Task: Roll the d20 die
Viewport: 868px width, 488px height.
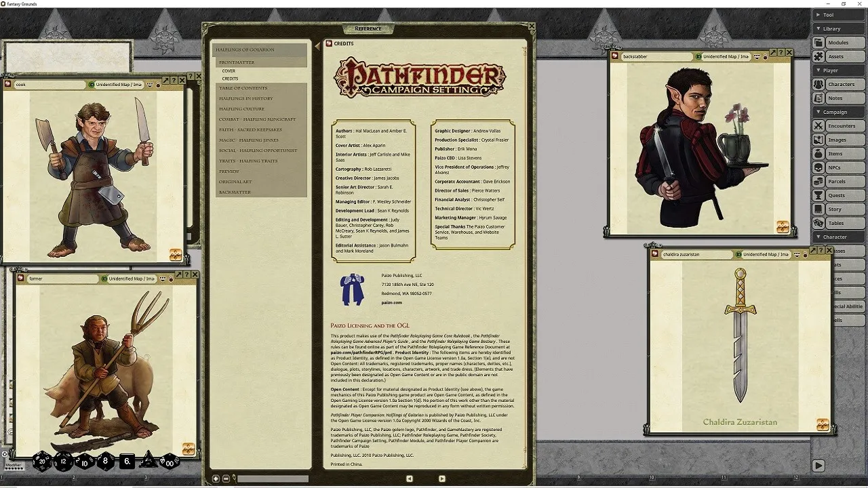Action: click(41, 462)
